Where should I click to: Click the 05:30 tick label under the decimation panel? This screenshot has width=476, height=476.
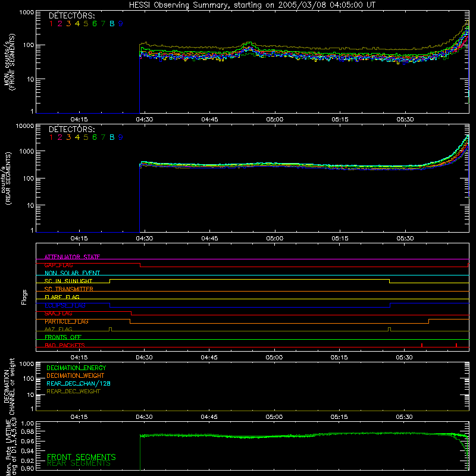(404, 417)
